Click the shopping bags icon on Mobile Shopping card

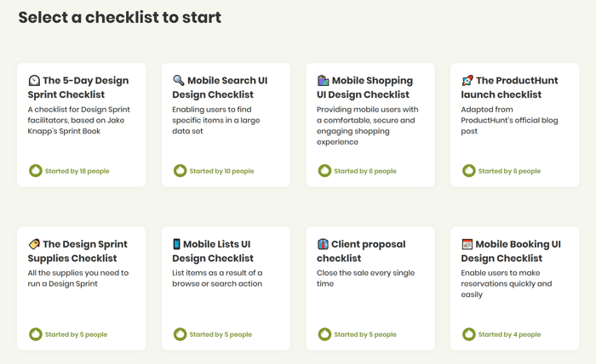click(323, 81)
